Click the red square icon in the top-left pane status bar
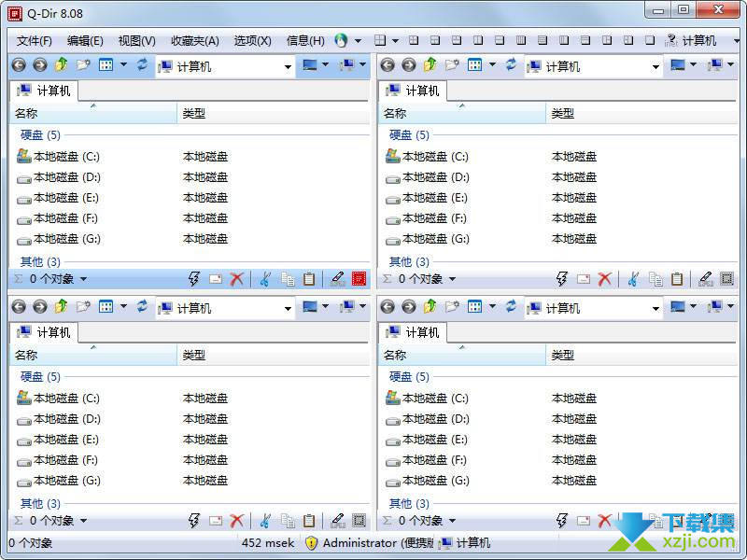Image resolution: width=747 pixels, height=560 pixels. click(x=359, y=279)
